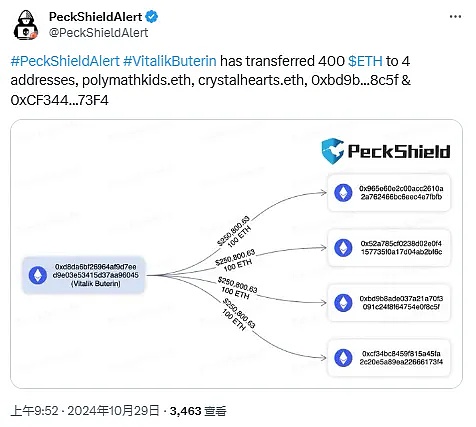Click the 0xcf34bc destination address box
476x427 pixels.
389,358
